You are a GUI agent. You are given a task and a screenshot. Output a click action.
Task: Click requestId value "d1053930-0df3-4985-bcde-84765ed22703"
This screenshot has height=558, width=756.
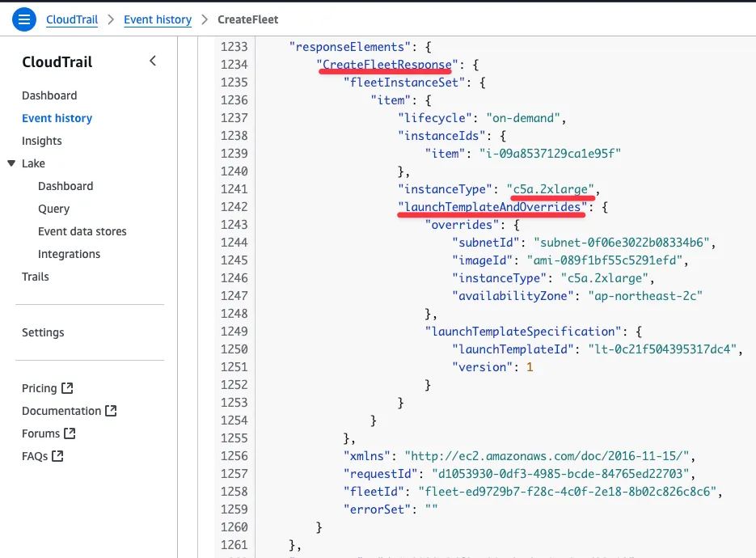point(560,474)
